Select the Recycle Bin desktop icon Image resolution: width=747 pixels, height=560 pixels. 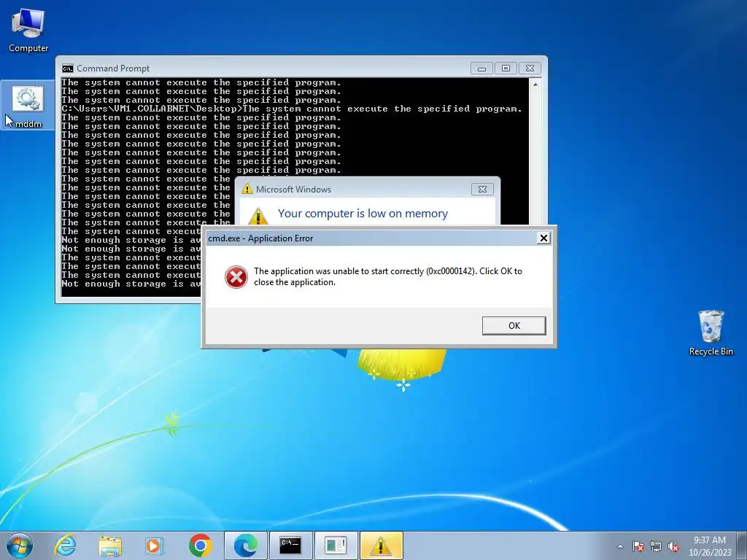tap(711, 332)
